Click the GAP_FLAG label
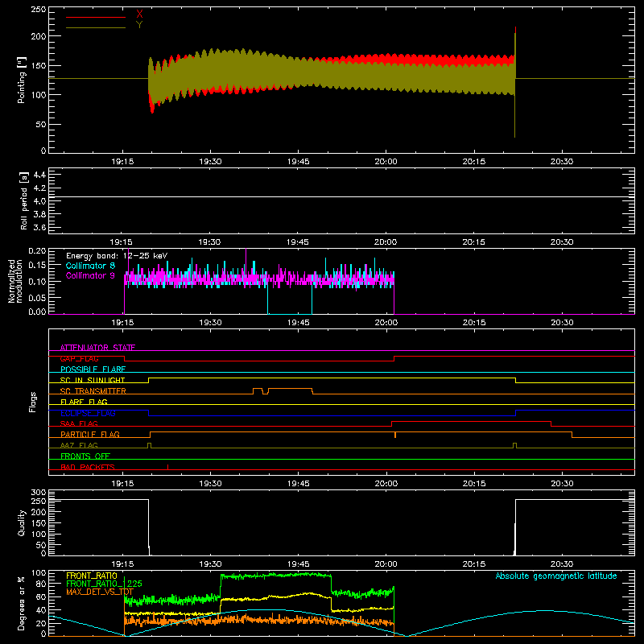The image size is (644, 644). click(79, 358)
